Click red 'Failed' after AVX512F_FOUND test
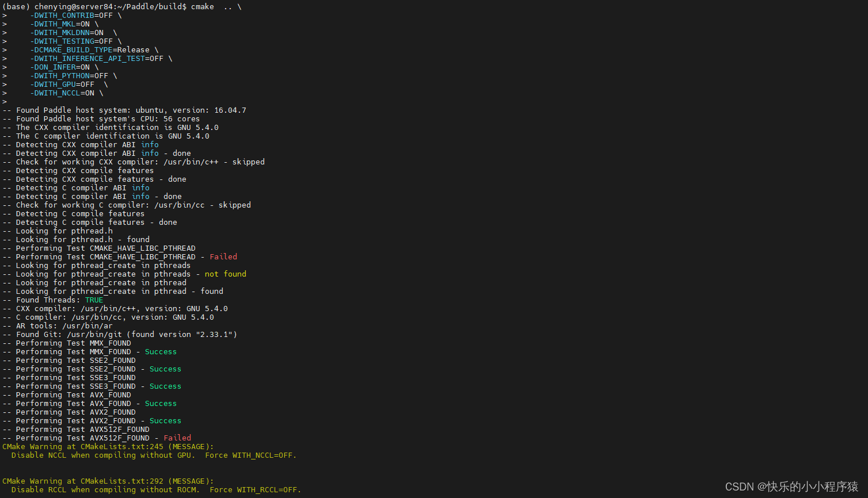 pyautogui.click(x=177, y=438)
